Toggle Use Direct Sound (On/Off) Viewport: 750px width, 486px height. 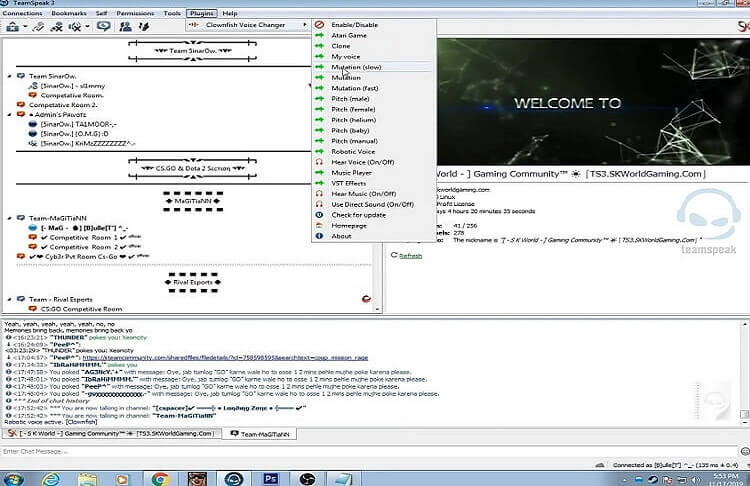coord(373,204)
